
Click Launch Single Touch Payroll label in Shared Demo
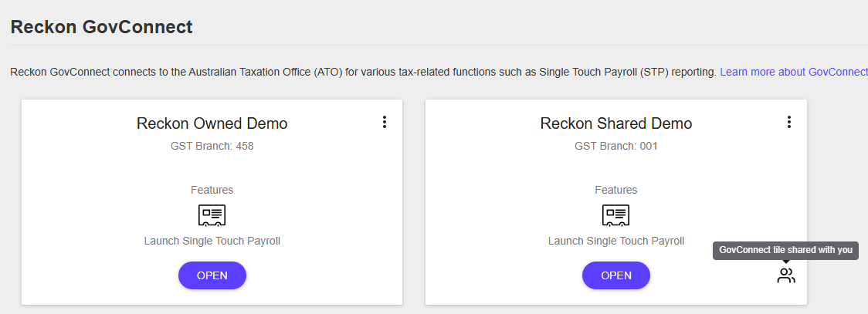(615, 241)
